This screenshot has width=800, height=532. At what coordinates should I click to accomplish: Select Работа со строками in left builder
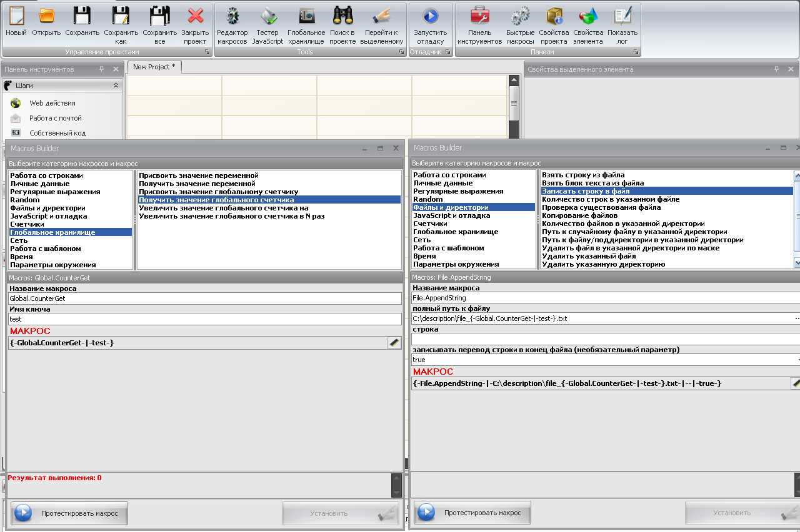pos(46,175)
